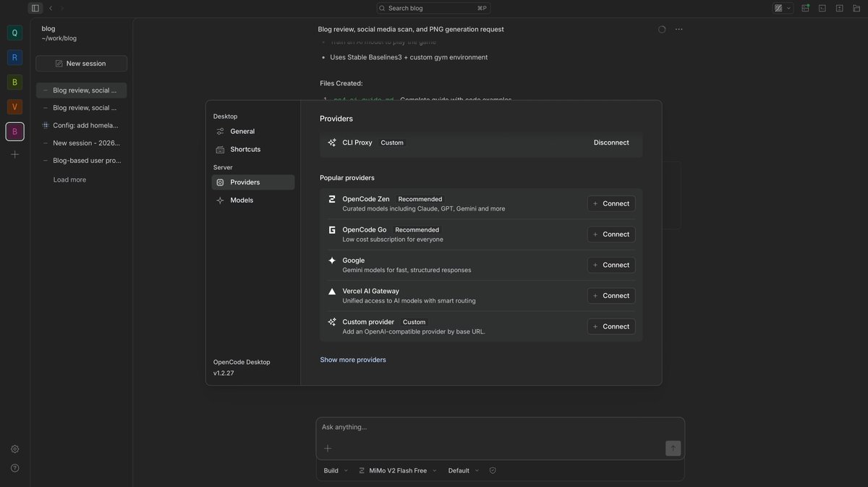Send the prompt with the arrow button
The width and height of the screenshot is (868, 487).
673,449
